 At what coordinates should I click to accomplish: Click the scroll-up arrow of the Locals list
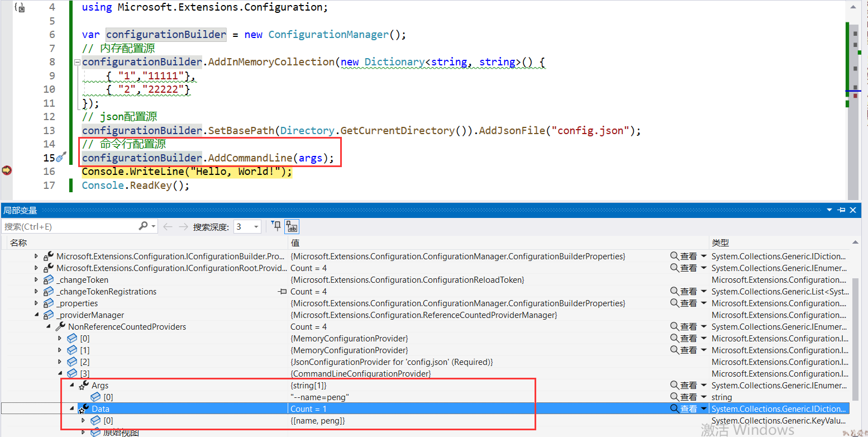(x=855, y=243)
